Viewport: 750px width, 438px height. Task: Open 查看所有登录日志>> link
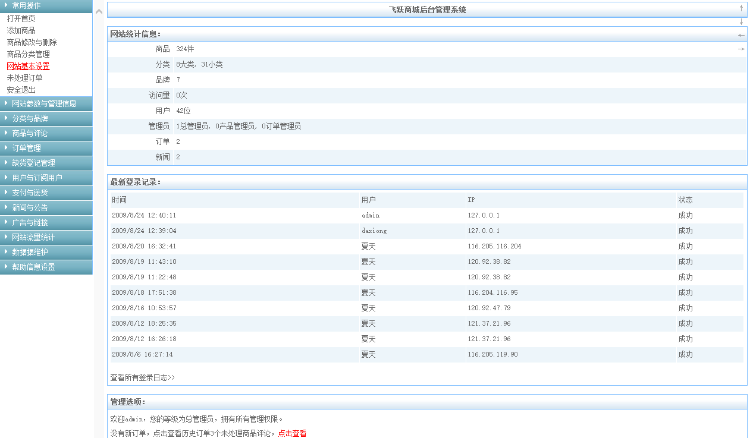click(x=143, y=378)
